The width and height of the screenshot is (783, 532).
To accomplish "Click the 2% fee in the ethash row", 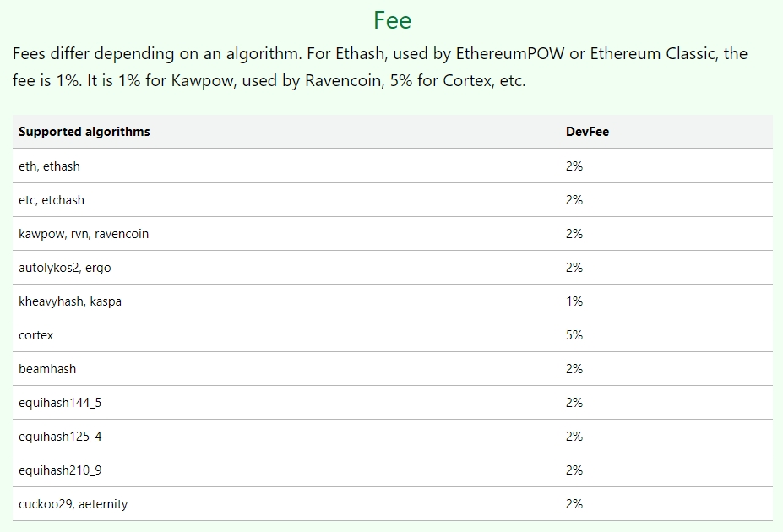I will pos(574,166).
